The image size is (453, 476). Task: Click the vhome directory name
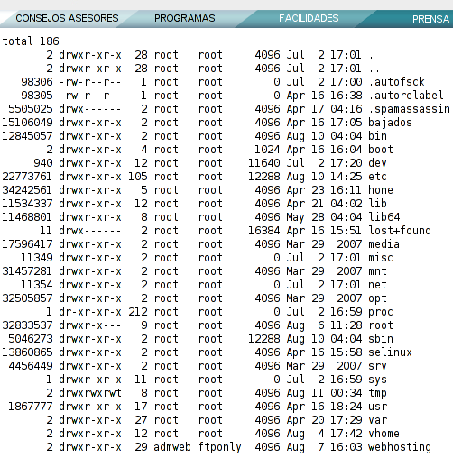[x=384, y=434]
